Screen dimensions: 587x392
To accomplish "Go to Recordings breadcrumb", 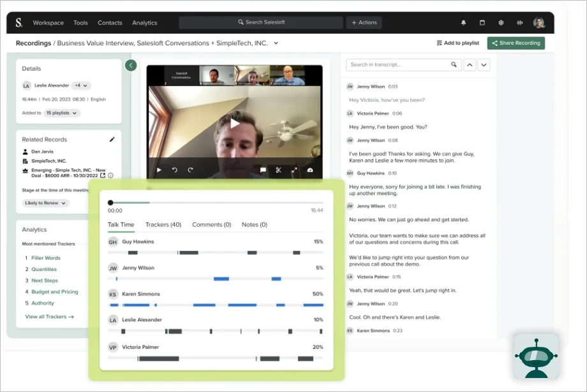I will point(33,43).
